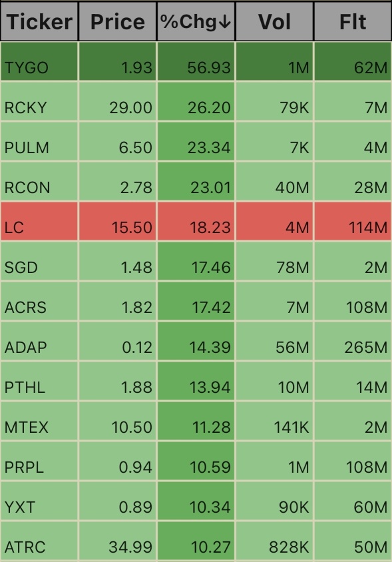Screen dimensions: 392x562
Task: Click ACRS ticker symbol
Action: point(25,308)
